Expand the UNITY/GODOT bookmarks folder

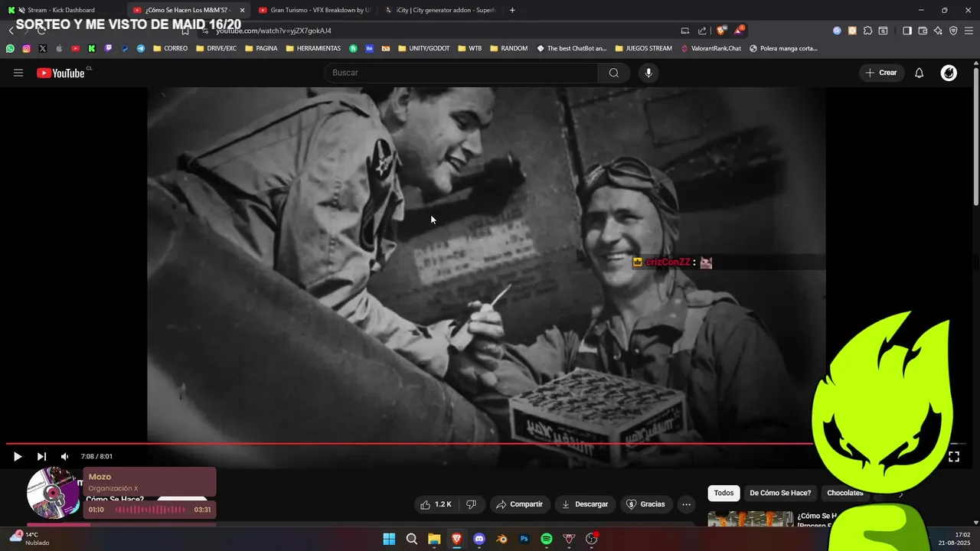(423, 48)
